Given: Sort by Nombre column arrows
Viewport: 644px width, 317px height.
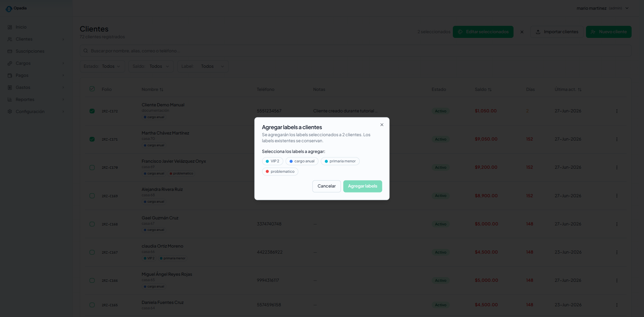Looking at the screenshot, I should coord(161,90).
